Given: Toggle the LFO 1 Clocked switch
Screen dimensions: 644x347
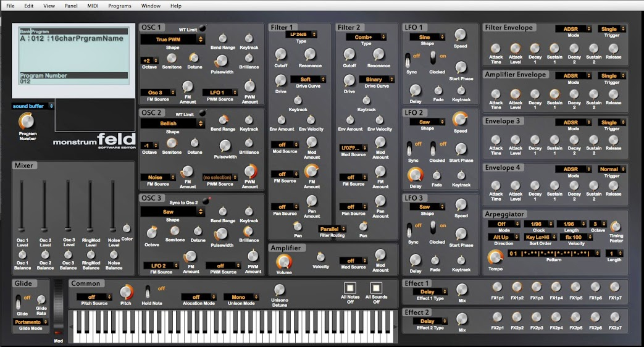Looking at the screenshot, I should click(433, 58).
